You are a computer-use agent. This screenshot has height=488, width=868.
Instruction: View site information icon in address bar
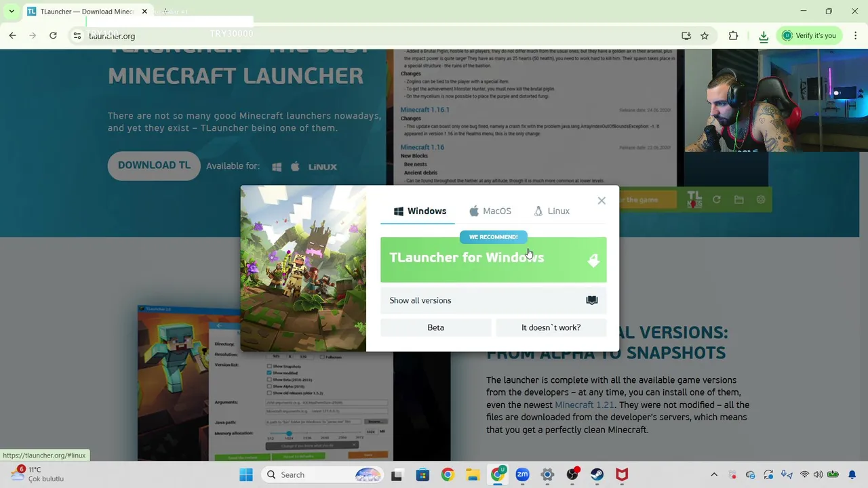77,36
